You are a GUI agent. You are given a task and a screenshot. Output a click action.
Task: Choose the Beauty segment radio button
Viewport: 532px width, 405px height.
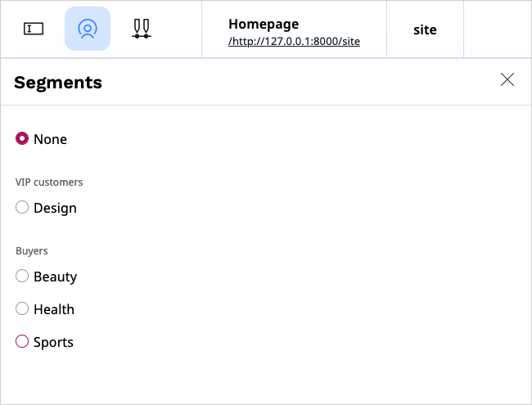click(x=22, y=276)
